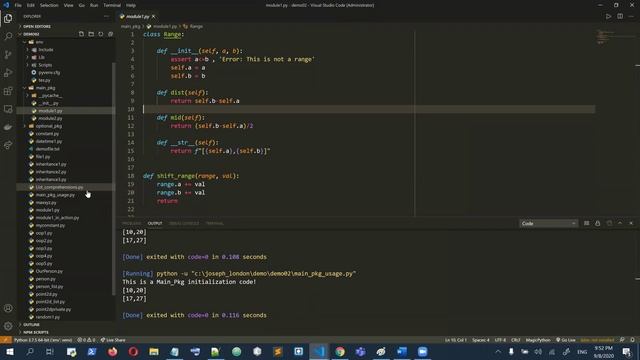Screen dimensions: 640x360
Task: Open the View menu
Action: tap(69, 5)
